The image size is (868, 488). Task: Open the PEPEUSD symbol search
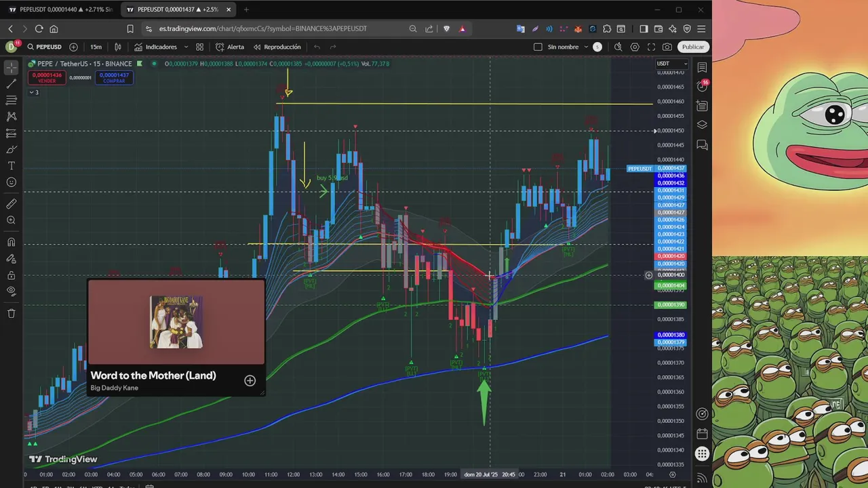[x=45, y=47]
